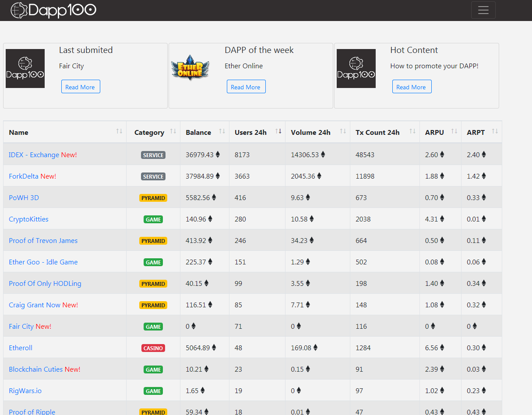532x415 pixels.
Task: Click Ethereum icon beside balance 36979.43
Action: pos(218,155)
